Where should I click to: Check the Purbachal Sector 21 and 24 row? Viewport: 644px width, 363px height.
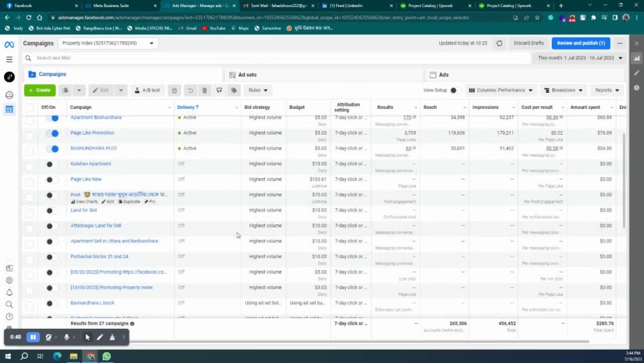[x=30, y=259]
